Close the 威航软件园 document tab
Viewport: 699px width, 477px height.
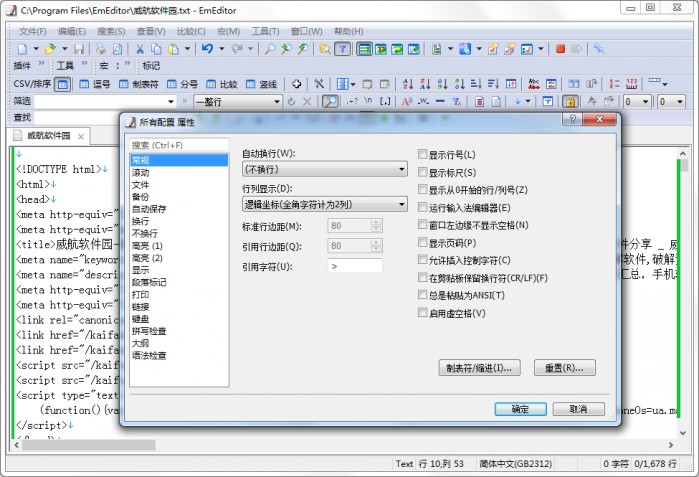coord(81,136)
